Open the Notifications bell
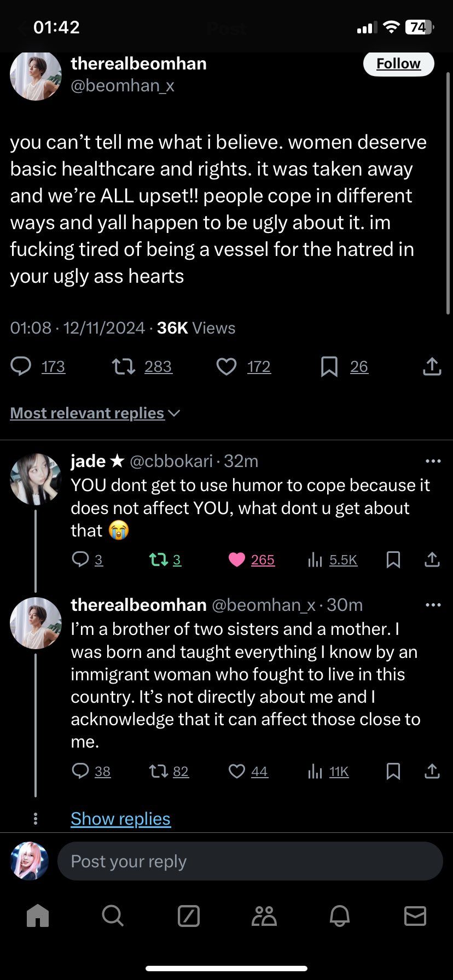This screenshot has height=980, width=453. (340, 915)
